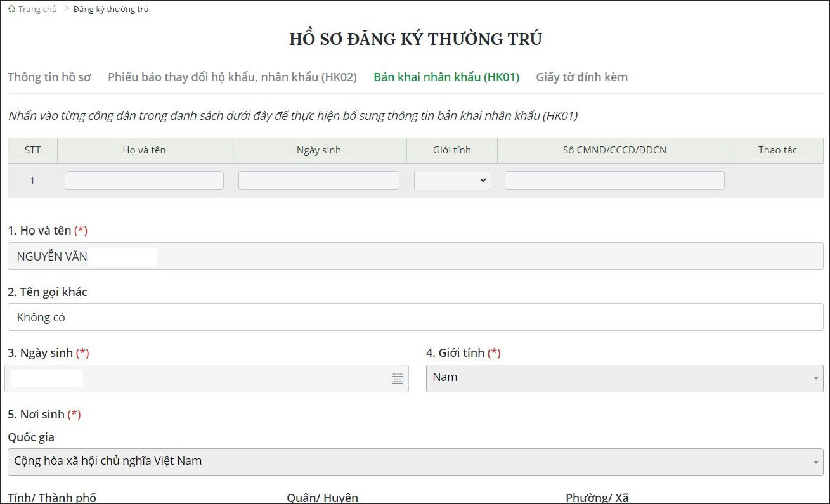Image resolution: width=830 pixels, height=504 pixels.
Task: Switch to the Giấy tờ đính kèm tab
Action: 581,77
